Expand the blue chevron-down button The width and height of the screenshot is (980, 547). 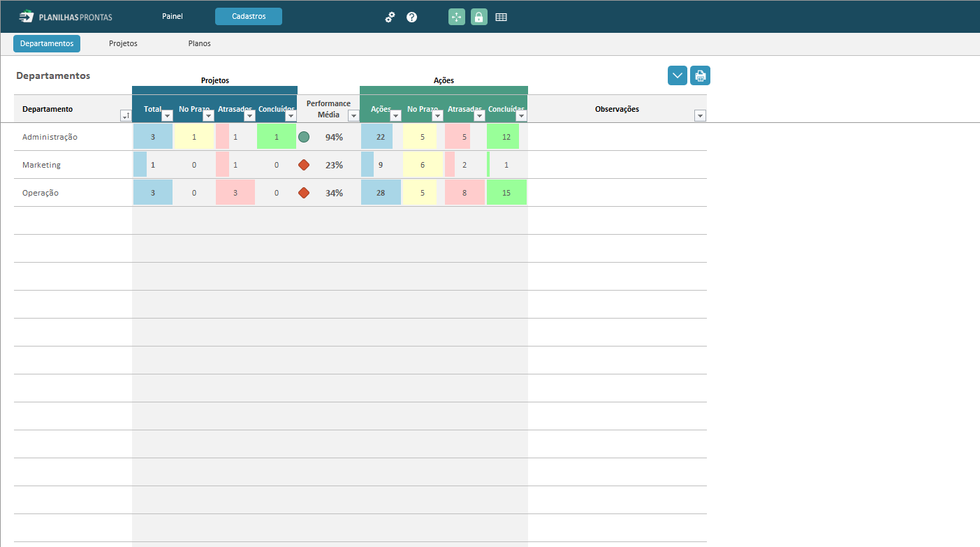[677, 75]
